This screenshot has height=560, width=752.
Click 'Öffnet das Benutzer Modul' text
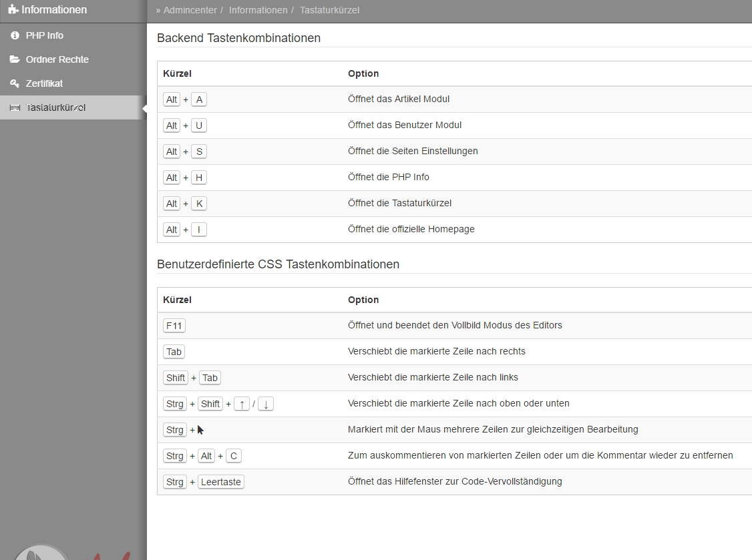coord(405,125)
